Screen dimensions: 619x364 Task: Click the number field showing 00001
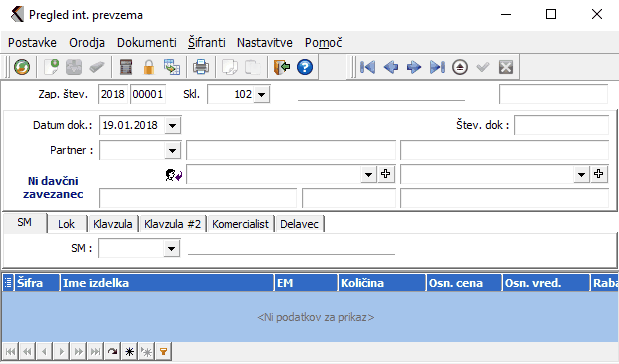tap(148, 94)
